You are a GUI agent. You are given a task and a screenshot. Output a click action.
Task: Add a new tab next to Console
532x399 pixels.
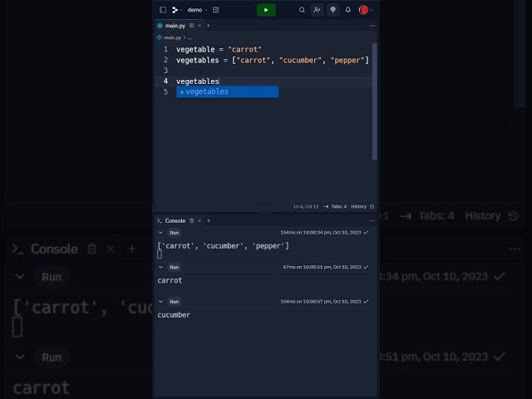[209, 221]
